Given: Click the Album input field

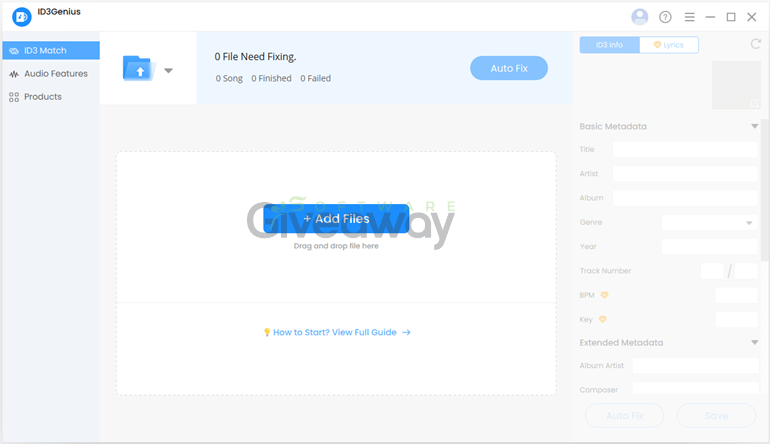Looking at the screenshot, I should point(685,198).
